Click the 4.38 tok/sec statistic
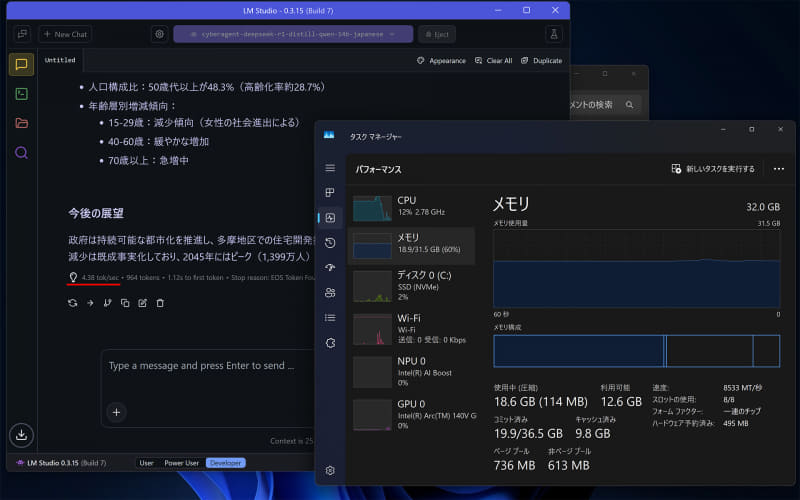 point(100,278)
